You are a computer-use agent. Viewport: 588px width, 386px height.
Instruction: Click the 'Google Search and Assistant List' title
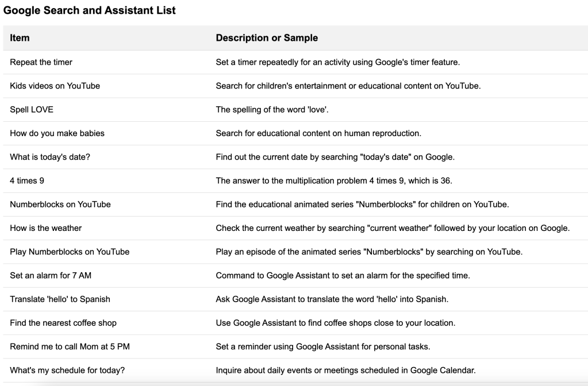89,10
